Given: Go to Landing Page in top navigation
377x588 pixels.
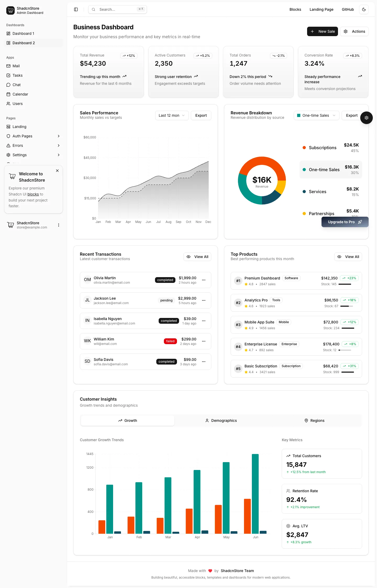Looking at the screenshot, I should [x=321, y=9].
